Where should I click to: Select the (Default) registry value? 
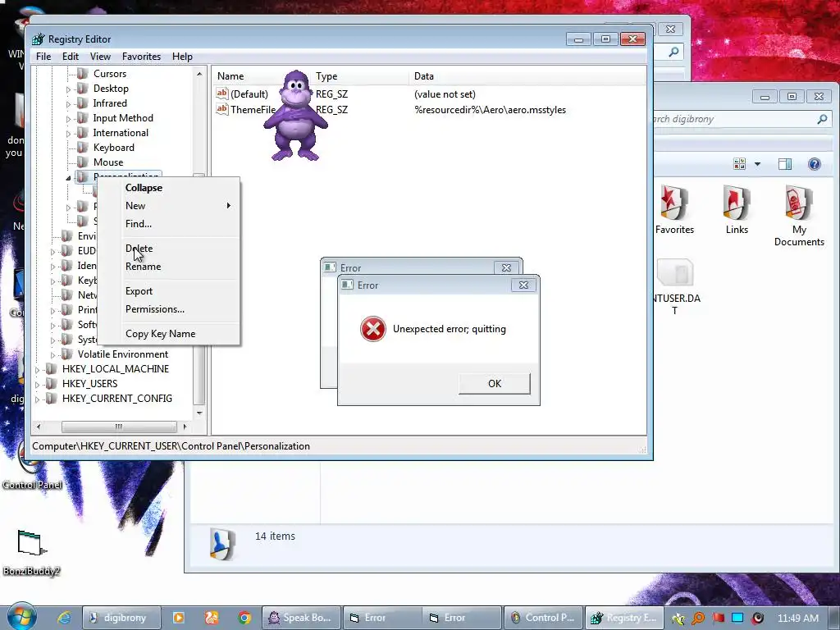pyautogui.click(x=249, y=94)
